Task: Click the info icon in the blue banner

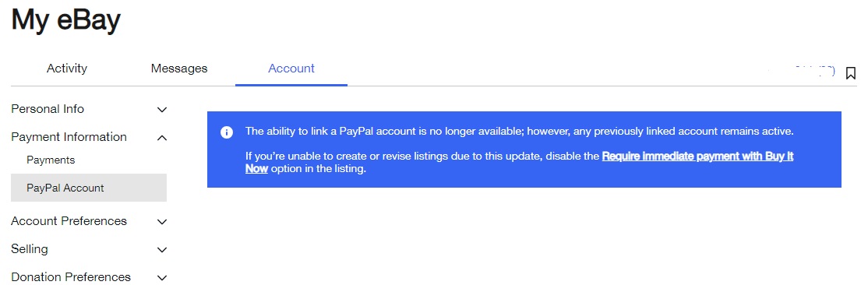Action: [x=227, y=132]
